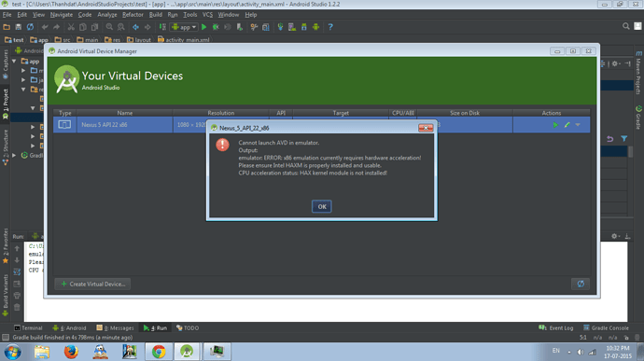The height and width of the screenshot is (361, 644).
Task: Open AVD actions dropdown arrow
Action: (578, 125)
